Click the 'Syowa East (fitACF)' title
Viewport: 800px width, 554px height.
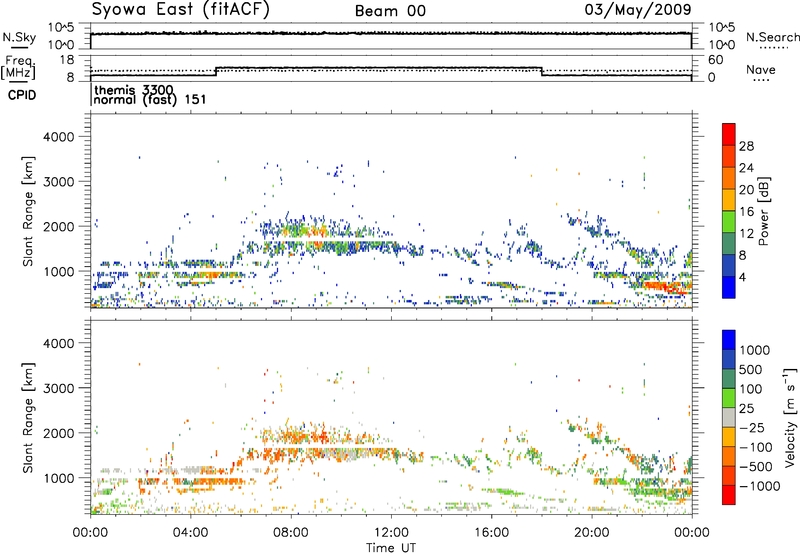point(181,10)
